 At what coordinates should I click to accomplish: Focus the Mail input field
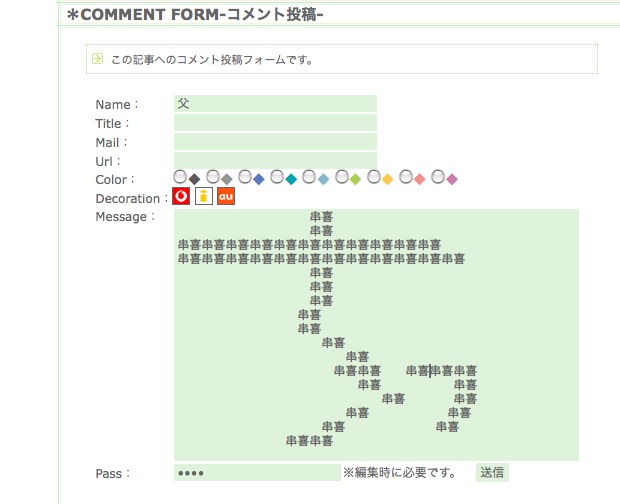click(275, 142)
